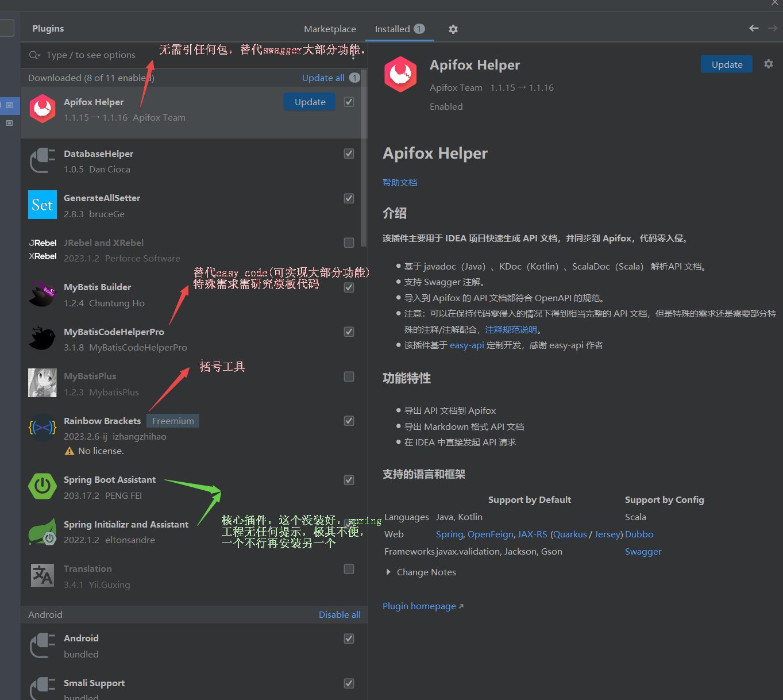Click the Downloaded (8 of 11 enabled) header
This screenshot has width=783, height=700.
click(x=91, y=78)
